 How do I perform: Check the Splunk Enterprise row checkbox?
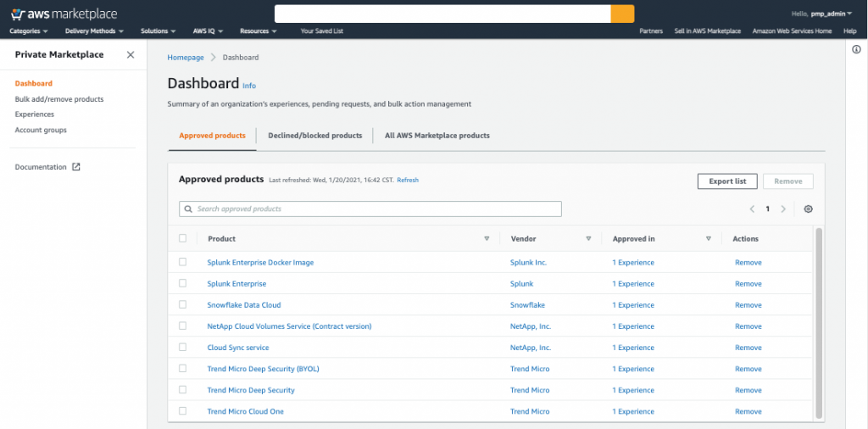click(x=183, y=283)
